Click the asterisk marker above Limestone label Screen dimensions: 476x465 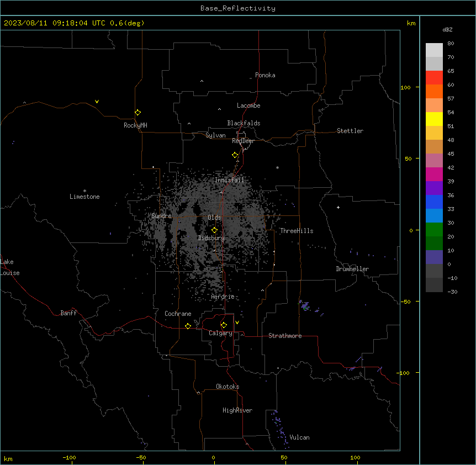coord(84,191)
